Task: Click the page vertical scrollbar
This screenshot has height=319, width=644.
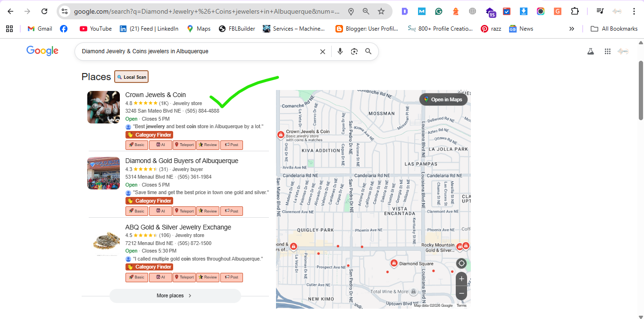Action: (x=641, y=90)
